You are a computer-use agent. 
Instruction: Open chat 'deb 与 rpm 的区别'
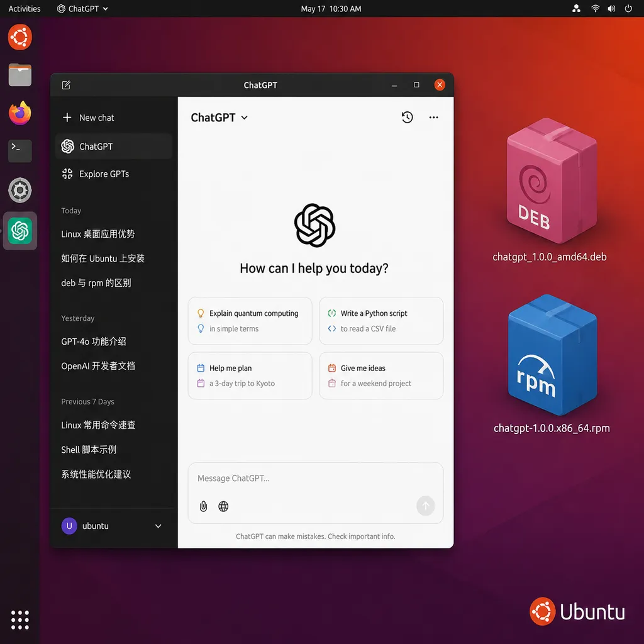coord(96,282)
